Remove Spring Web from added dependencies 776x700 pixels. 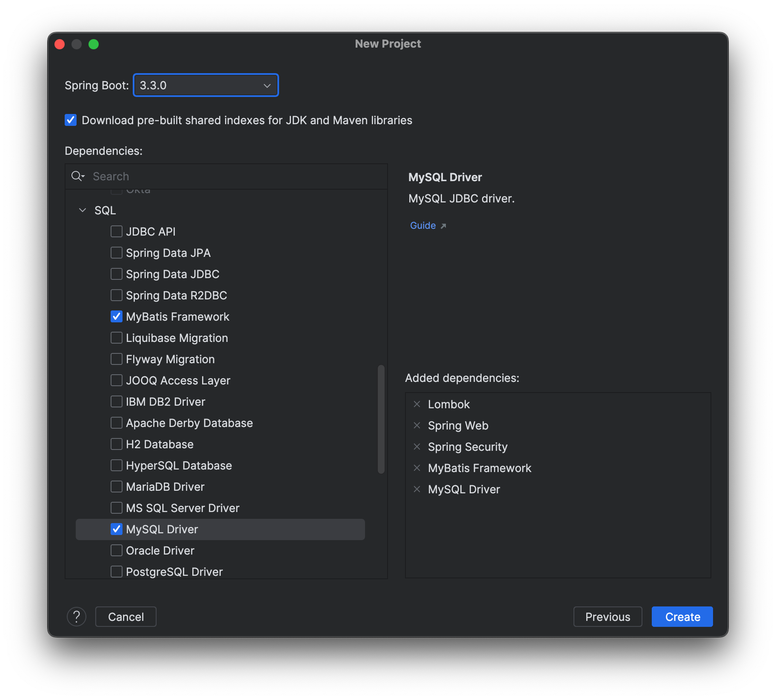point(417,425)
